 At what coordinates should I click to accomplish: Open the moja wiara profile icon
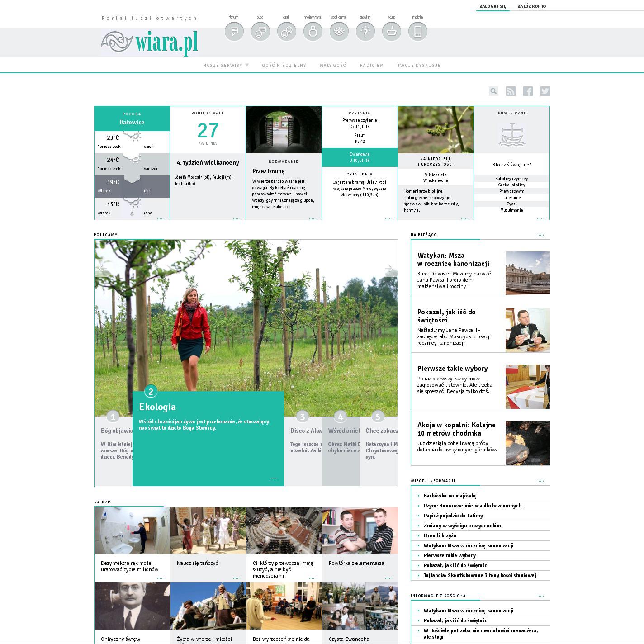[313, 32]
